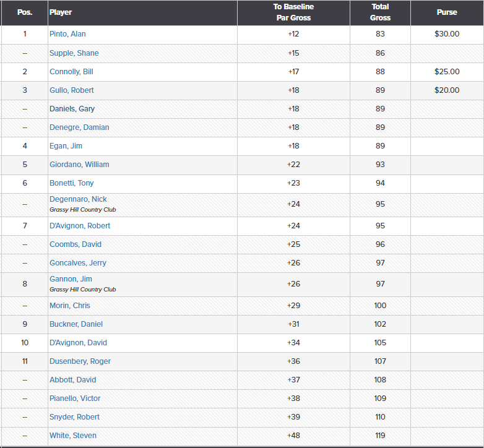
Task: Open Goncalves, Jerry's player page
Action: (78, 263)
